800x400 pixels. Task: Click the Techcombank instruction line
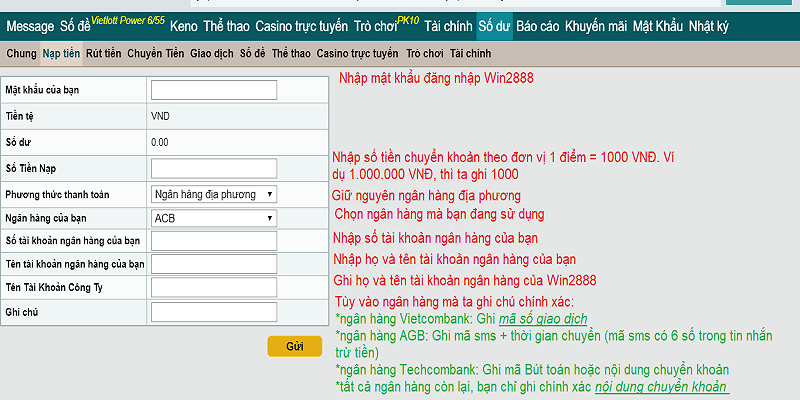point(532,370)
